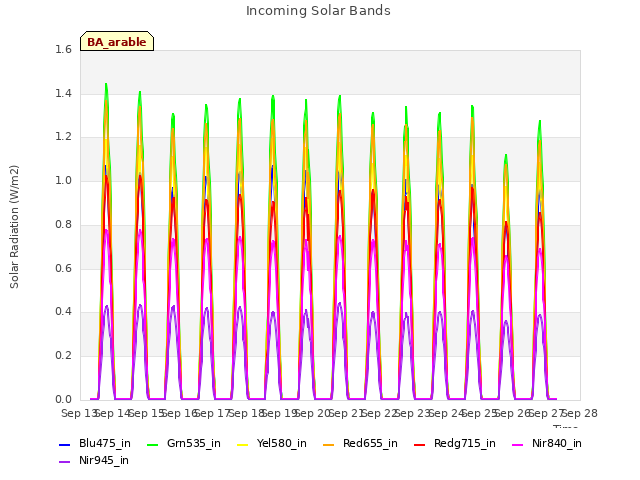This screenshot has width=640, height=480.
Task: Toggle the Red655_in legend entry
Action: coord(360,443)
